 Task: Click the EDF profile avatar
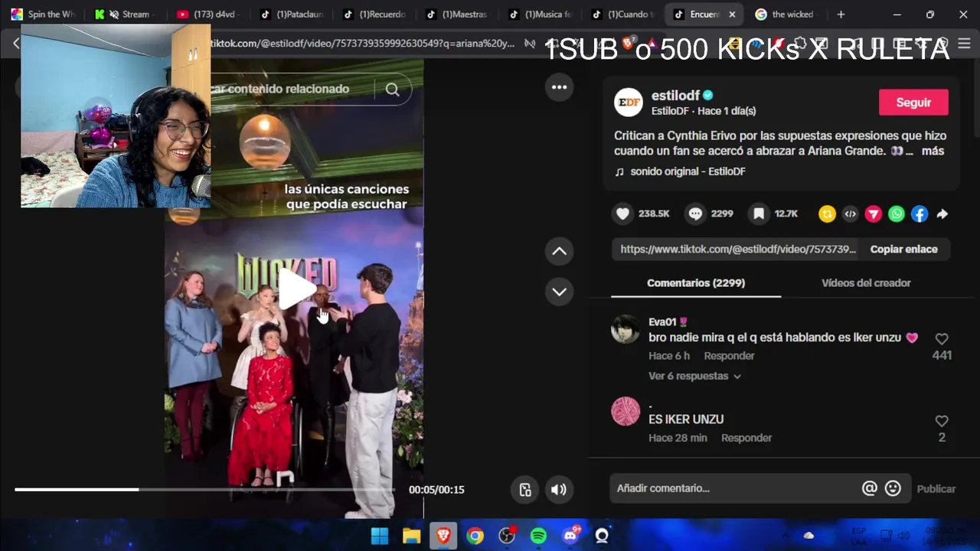[629, 103]
